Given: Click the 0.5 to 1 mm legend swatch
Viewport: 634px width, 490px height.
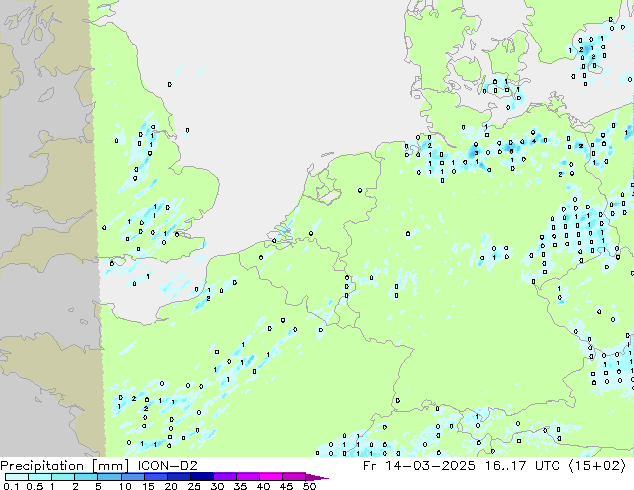Looking at the screenshot, I should [x=40, y=477].
